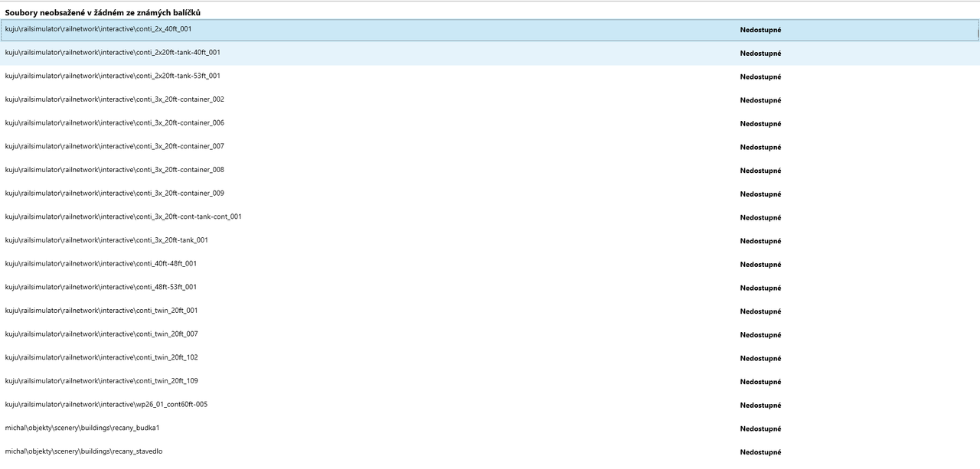Select the row conti_twin_20ft_001
Screen dimensions: 980x469
tap(490, 311)
